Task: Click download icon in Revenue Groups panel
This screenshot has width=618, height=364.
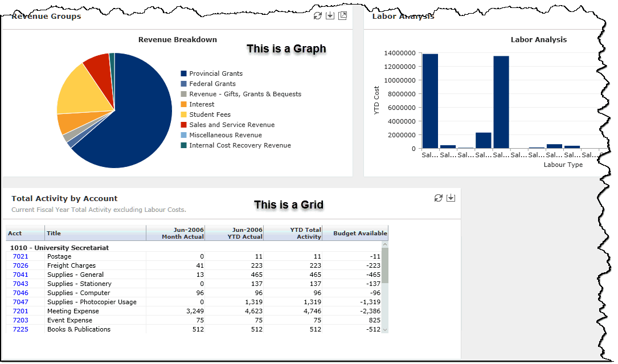Action: point(330,16)
